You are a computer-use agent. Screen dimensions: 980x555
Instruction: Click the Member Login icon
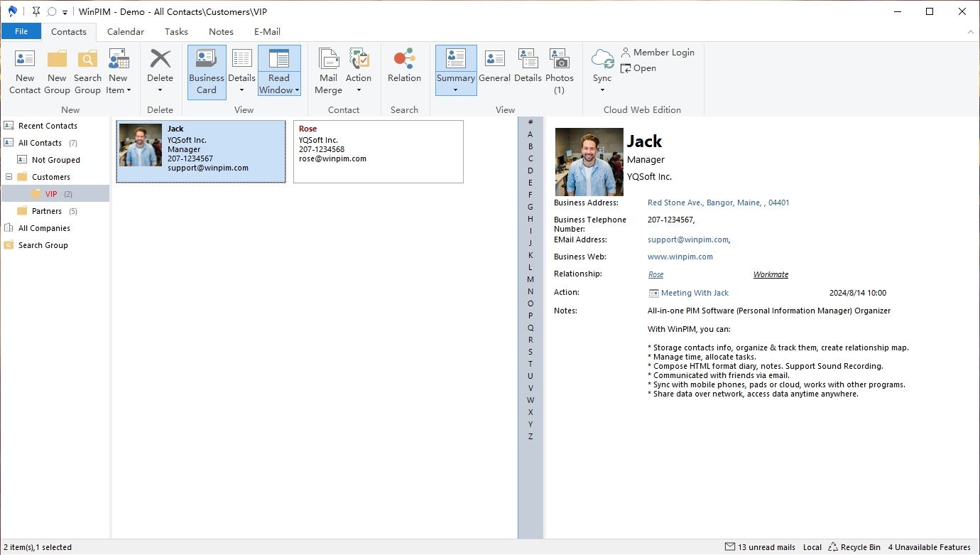[x=626, y=53]
